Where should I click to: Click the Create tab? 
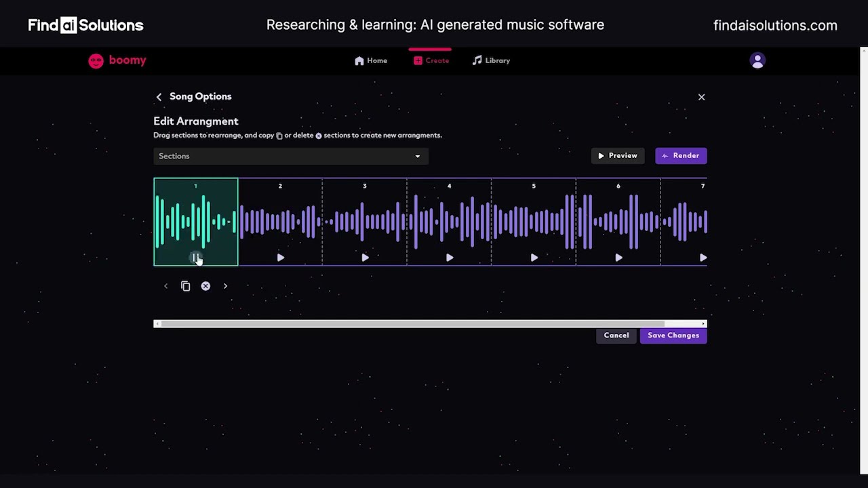click(x=431, y=60)
